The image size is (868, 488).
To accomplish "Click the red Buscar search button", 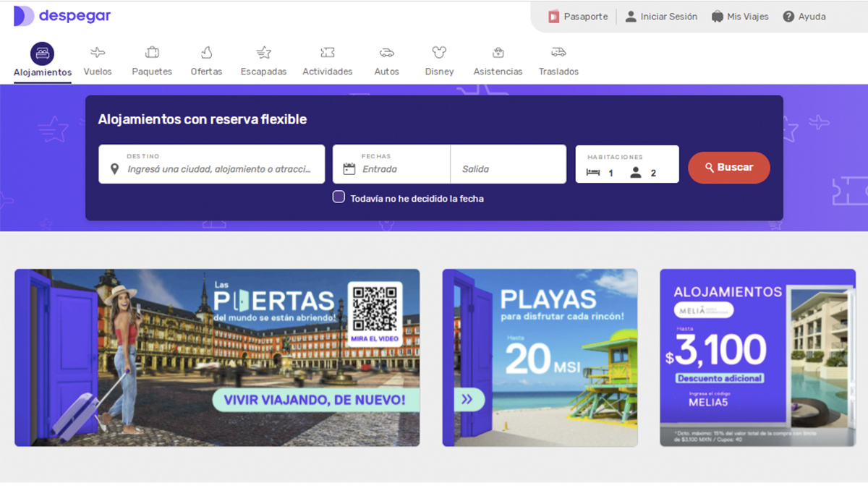I will (729, 167).
